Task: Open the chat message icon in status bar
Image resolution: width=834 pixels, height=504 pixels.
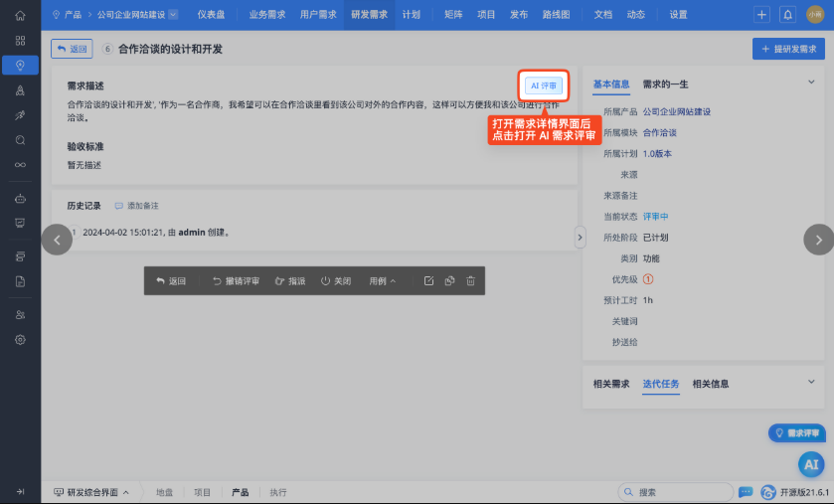Action: tap(746, 492)
